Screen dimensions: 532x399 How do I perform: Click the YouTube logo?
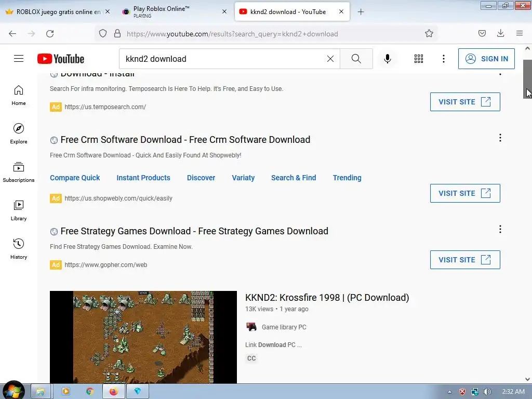[x=61, y=59]
